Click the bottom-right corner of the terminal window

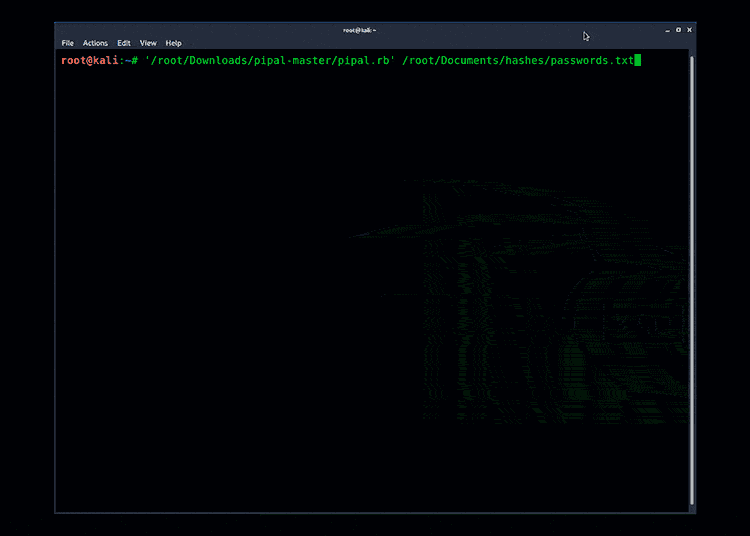tap(695, 512)
